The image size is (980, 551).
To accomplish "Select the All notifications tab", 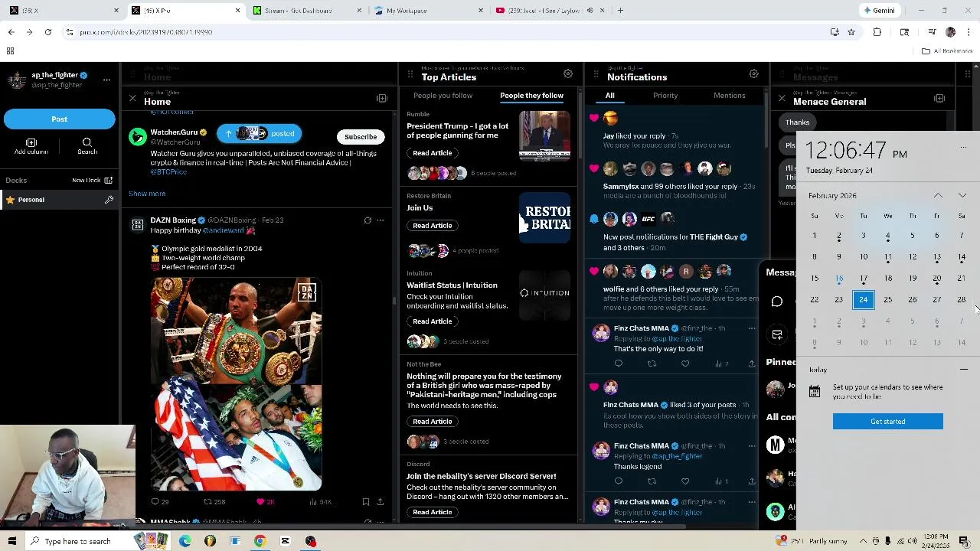I will coord(609,96).
